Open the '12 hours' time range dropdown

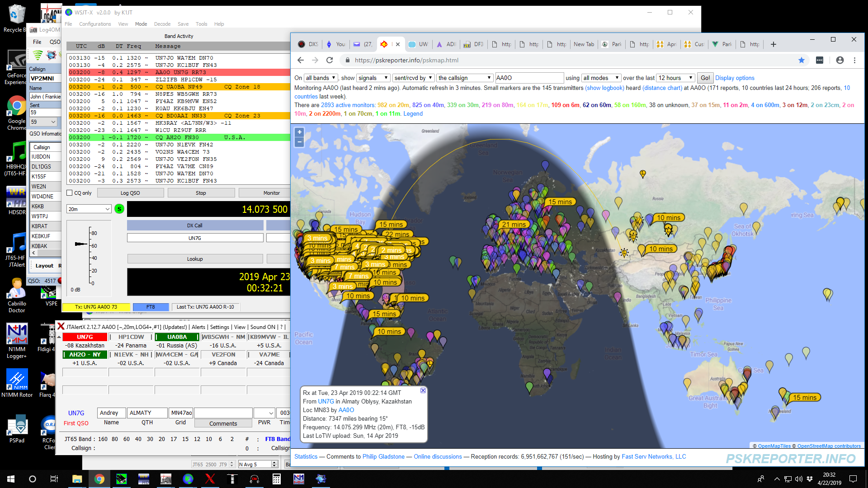(675, 78)
